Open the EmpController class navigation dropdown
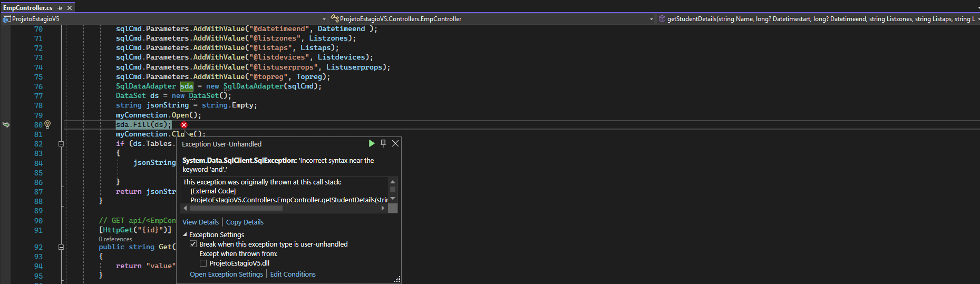 tap(652, 19)
